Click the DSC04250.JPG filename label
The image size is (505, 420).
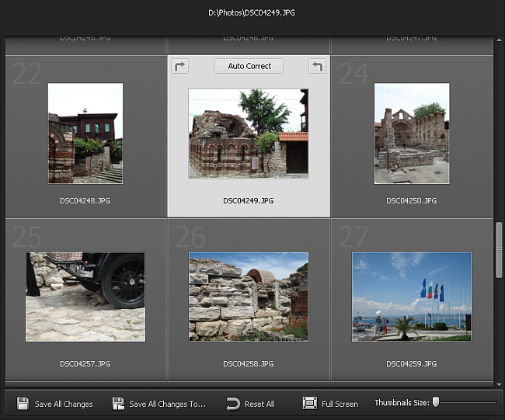(x=412, y=201)
